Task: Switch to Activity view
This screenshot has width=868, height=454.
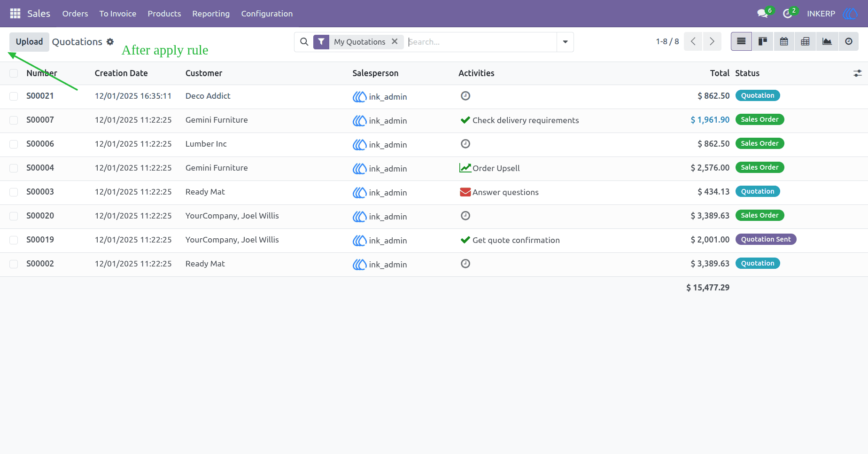Action: coord(848,41)
